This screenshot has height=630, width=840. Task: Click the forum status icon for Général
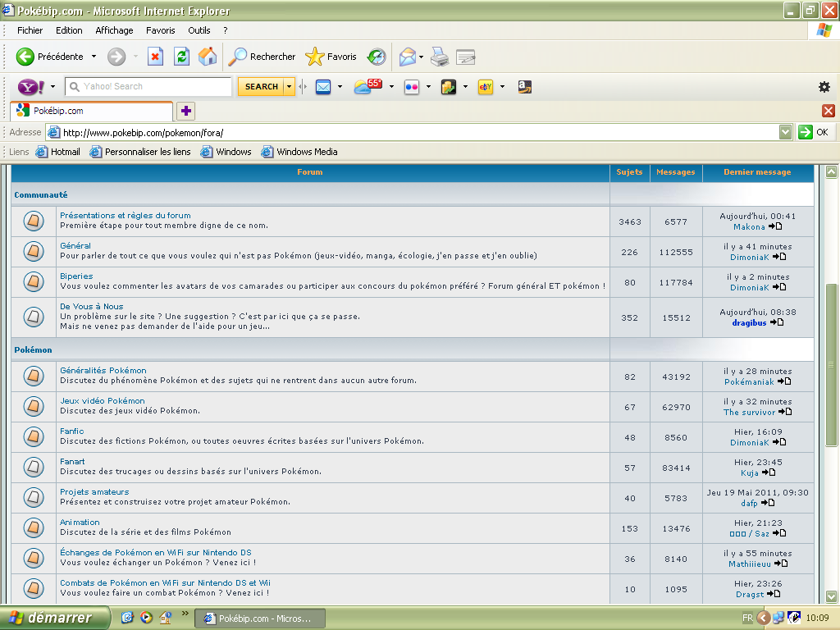pyautogui.click(x=34, y=251)
